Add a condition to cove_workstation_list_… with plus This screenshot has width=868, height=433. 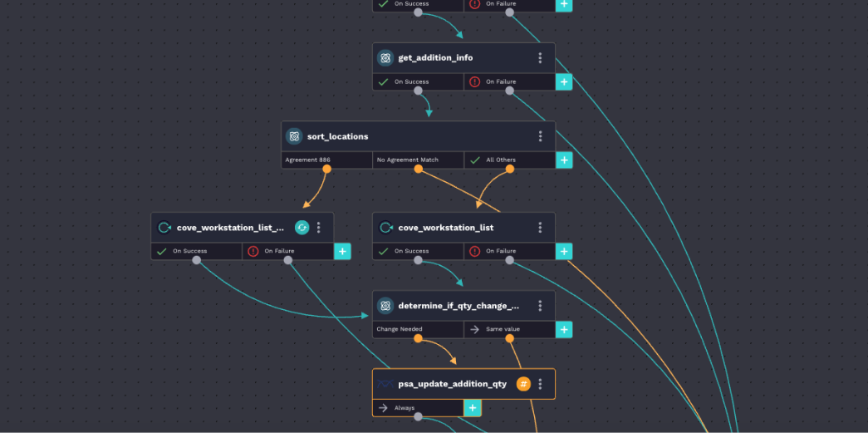pyautogui.click(x=342, y=251)
